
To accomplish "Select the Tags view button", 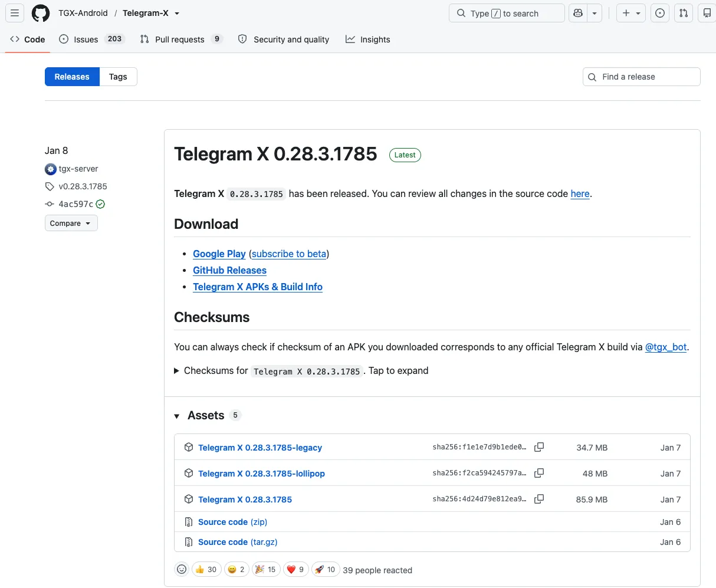I will [x=118, y=77].
